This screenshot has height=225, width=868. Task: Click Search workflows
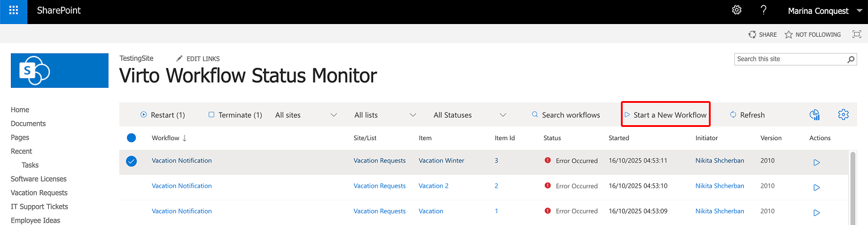[x=566, y=115]
